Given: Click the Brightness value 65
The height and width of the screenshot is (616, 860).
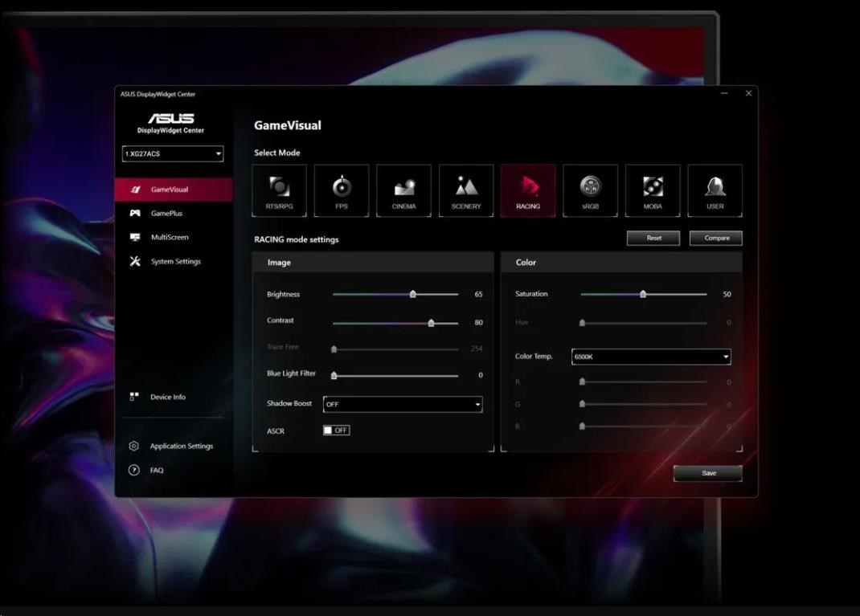Looking at the screenshot, I should click(478, 294).
